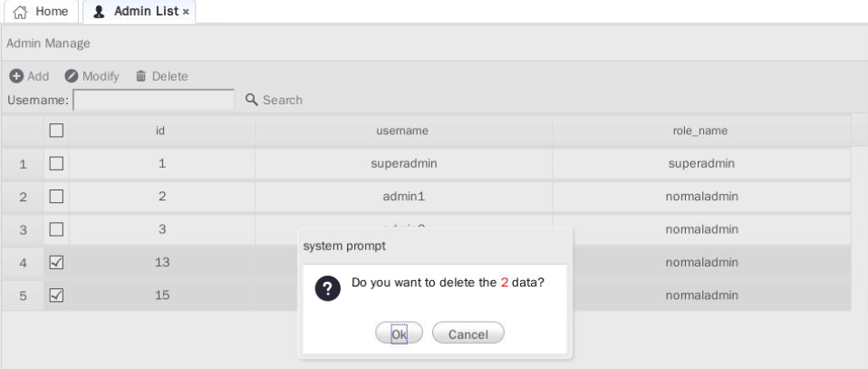The width and height of the screenshot is (868, 369).
Task: Check the admin1 row checkbox
Action: coord(56,197)
